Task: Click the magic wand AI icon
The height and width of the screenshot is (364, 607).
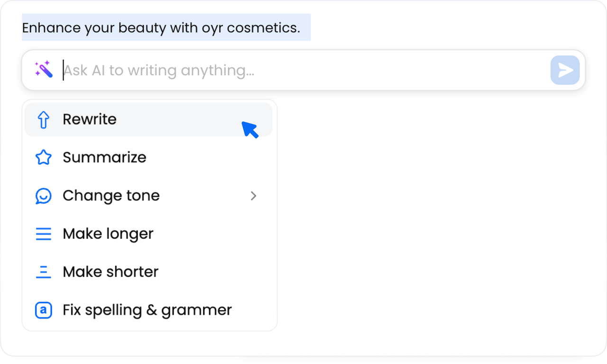Action: pos(44,69)
